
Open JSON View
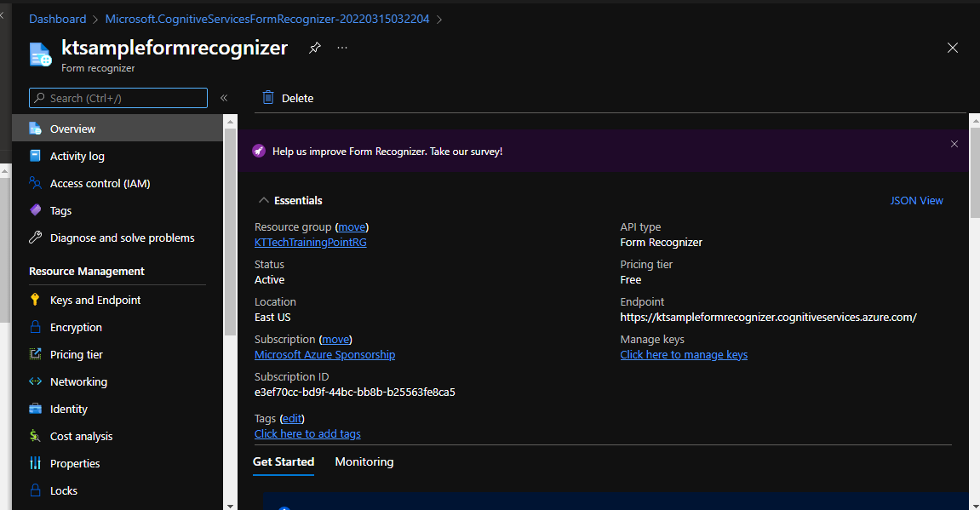click(x=916, y=200)
